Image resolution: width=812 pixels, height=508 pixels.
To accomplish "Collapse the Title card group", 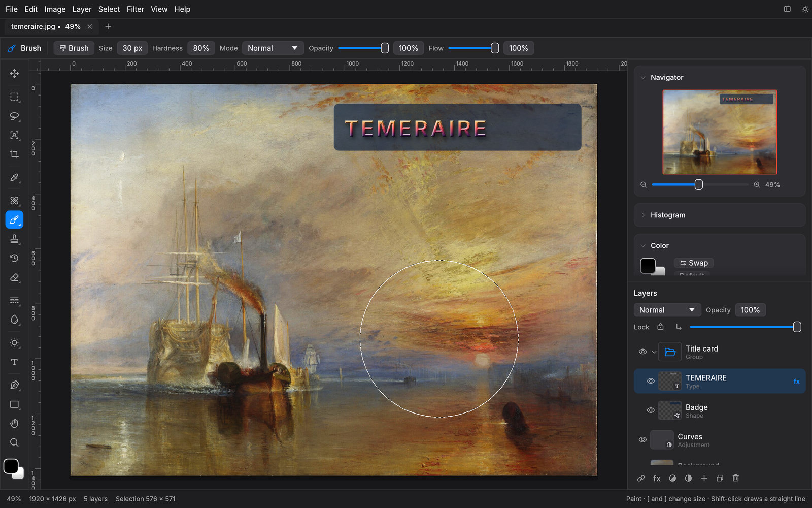I will [x=654, y=352].
